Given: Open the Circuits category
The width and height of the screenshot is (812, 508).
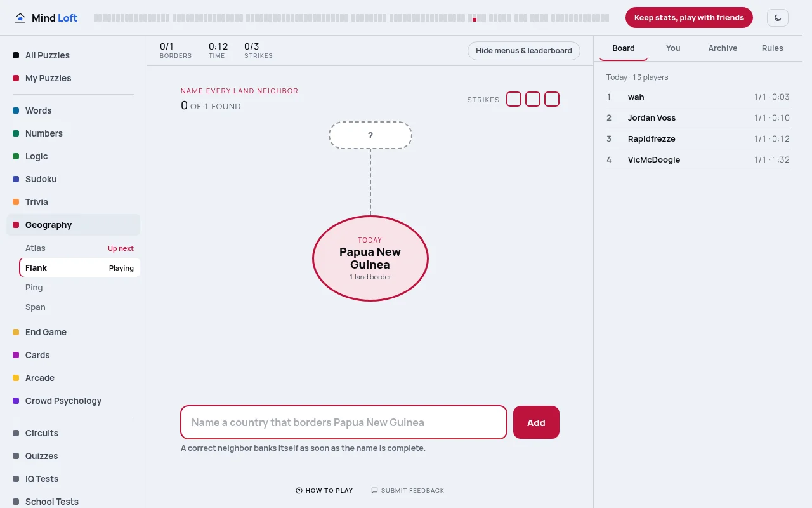Looking at the screenshot, I should pyautogui.click(x=73, y=433).
